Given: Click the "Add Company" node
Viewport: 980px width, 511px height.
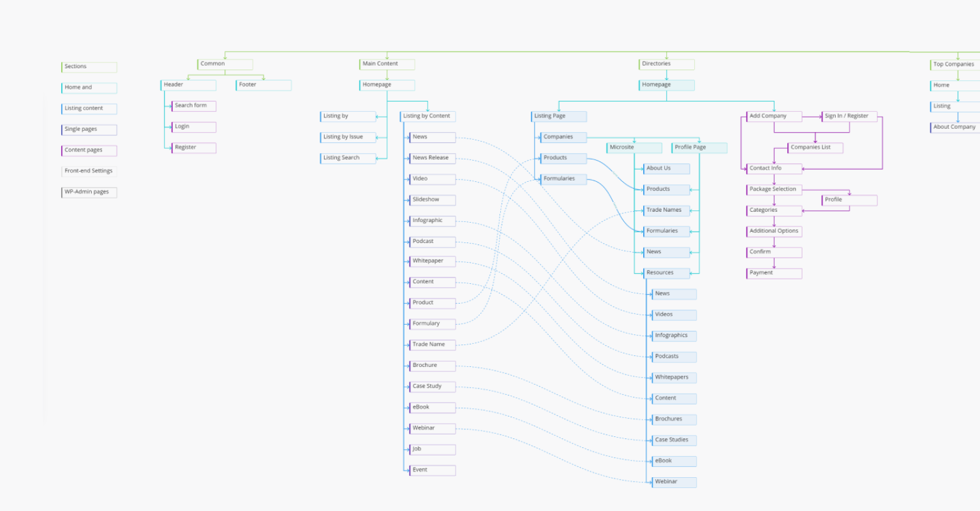Looking at the screenshot, I should (x=775, y=117).
